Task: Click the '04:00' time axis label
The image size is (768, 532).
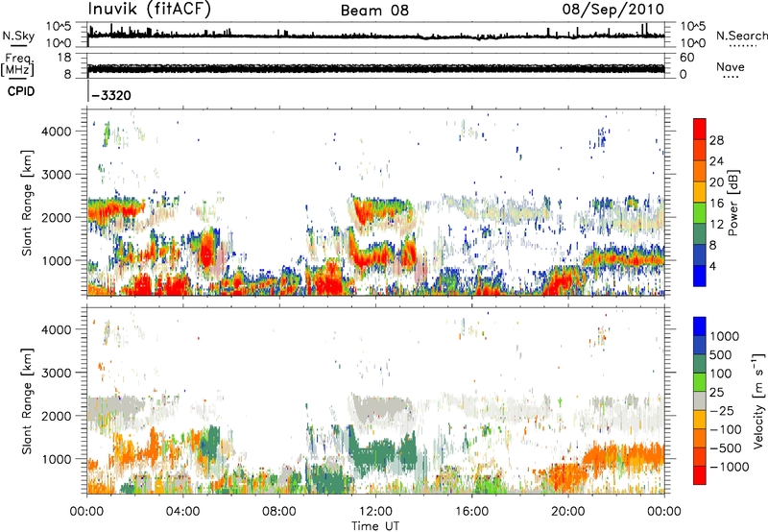Action: click(x=182, y=512)
